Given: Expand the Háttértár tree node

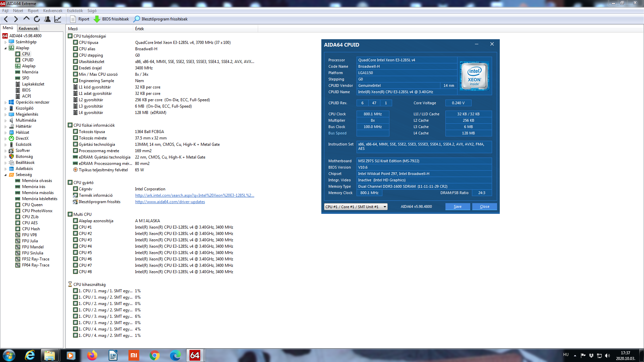Looking at the screenshot, I should (5, 127).
